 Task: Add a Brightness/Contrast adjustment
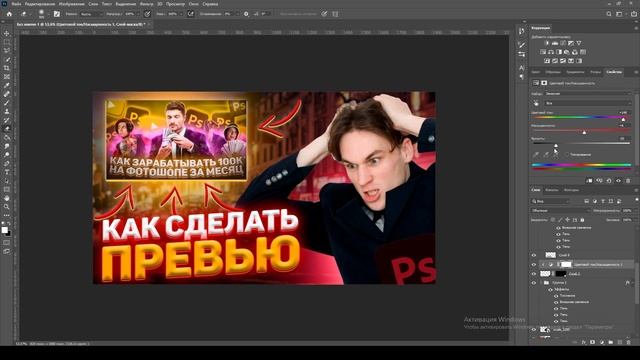547,43
